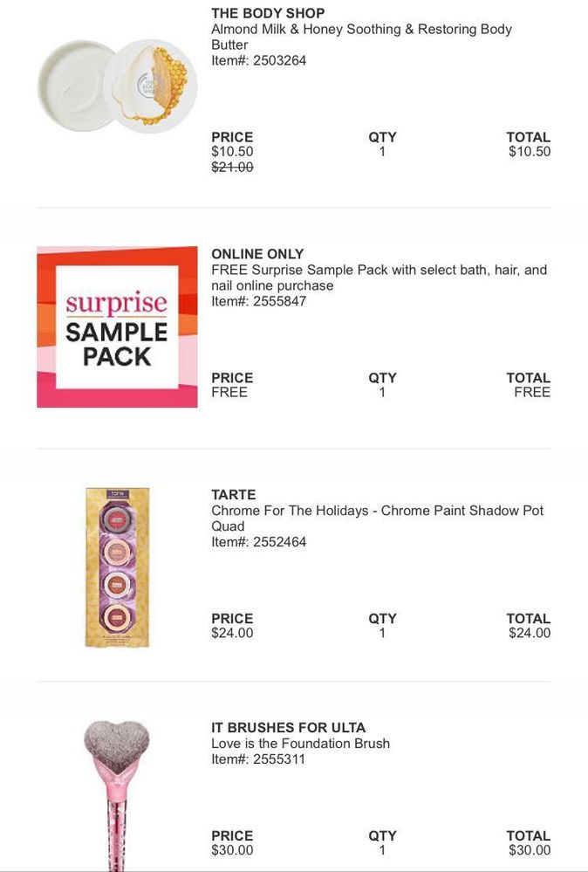Open THE BODY SHOP brand link

[268, 13]
